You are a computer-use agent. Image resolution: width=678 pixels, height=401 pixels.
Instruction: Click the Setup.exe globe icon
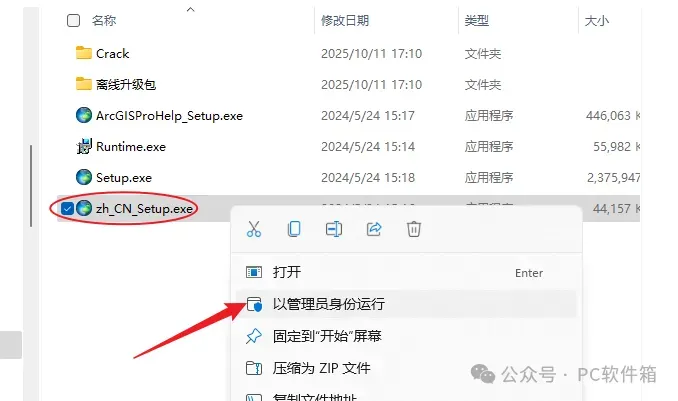pos(84,177)
